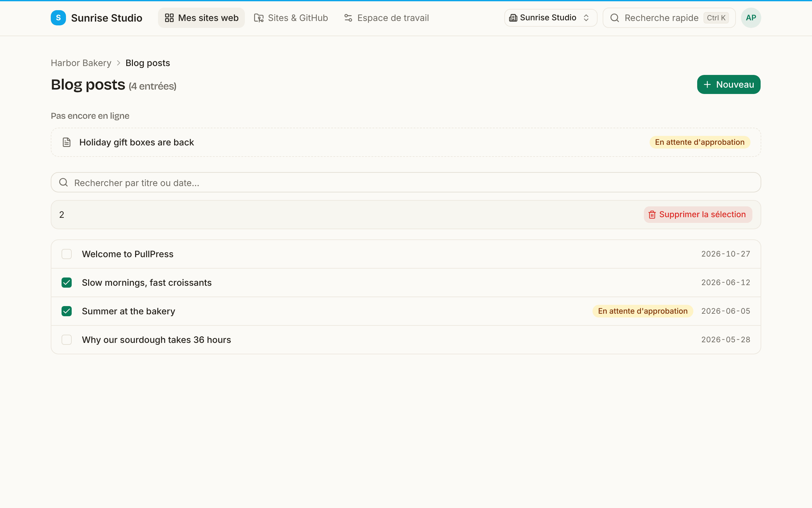Click the approval badge on Summer at the bakery
The height and width of the screenshot is (508, 812).
tap(643, 311)
